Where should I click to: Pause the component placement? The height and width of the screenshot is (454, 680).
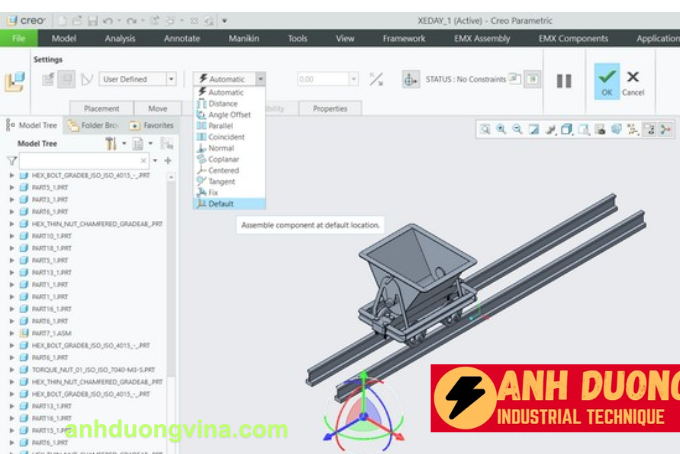pos(564,80)
